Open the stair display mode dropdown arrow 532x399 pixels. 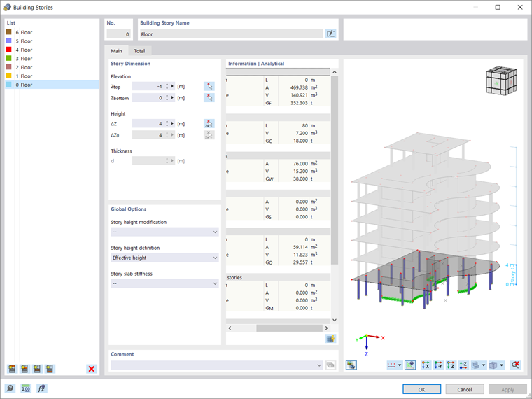pos(484,365)
